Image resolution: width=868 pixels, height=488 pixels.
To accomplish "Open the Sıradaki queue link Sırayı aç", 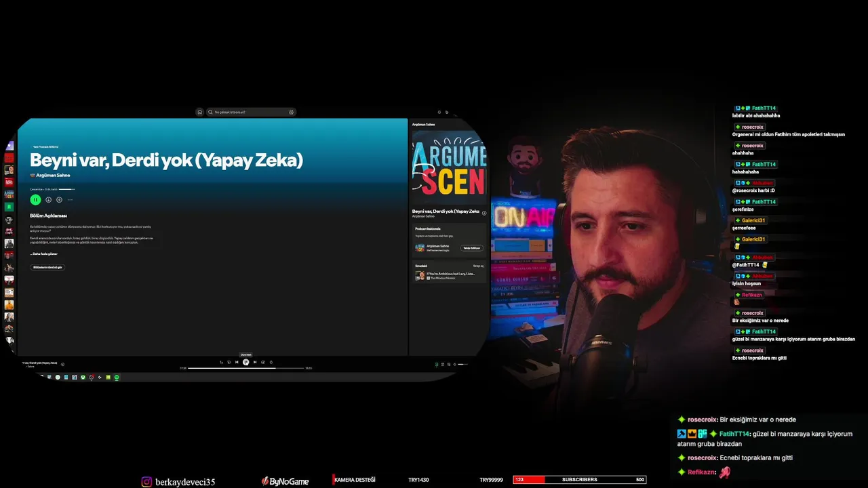I will 478,266.
